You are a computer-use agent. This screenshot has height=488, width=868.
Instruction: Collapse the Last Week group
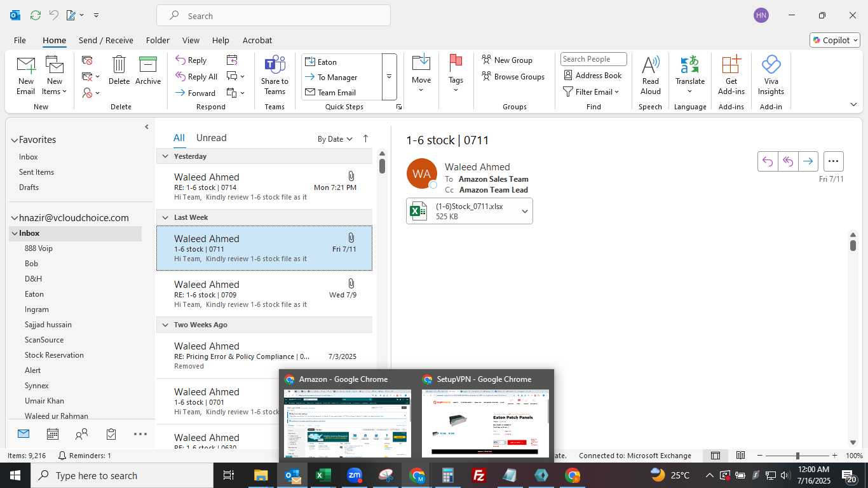pos(165,217)
